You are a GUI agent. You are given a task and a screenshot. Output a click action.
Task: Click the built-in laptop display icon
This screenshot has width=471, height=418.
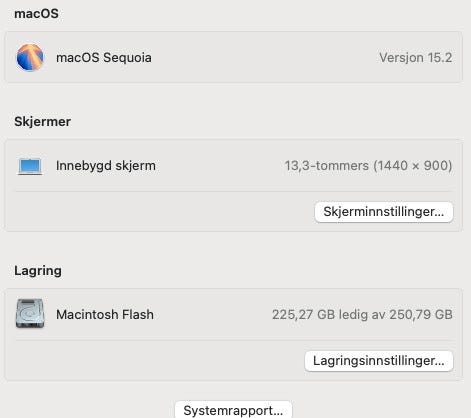click(x=30, y=166)
